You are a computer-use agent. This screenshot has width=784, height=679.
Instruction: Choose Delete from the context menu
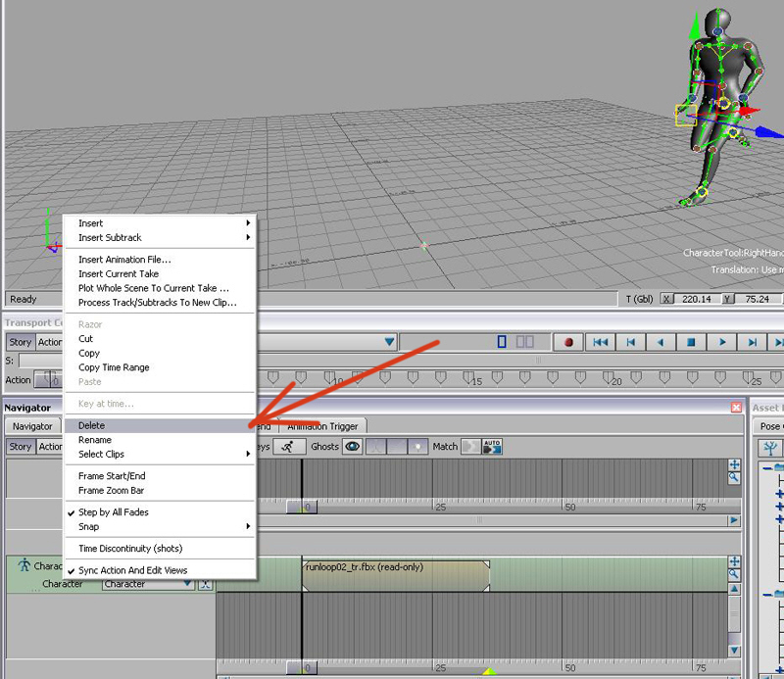pyautogui.click(x=92, y=425)
